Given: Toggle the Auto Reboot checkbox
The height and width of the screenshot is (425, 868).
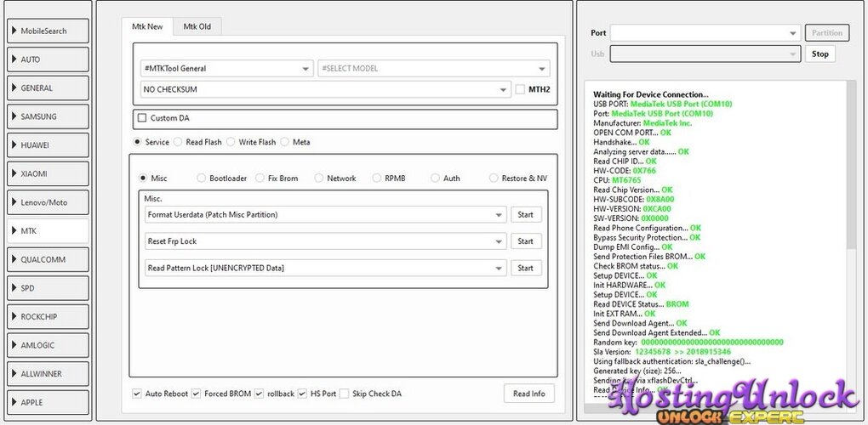Looking at the screenshot, I should (137, 394).
